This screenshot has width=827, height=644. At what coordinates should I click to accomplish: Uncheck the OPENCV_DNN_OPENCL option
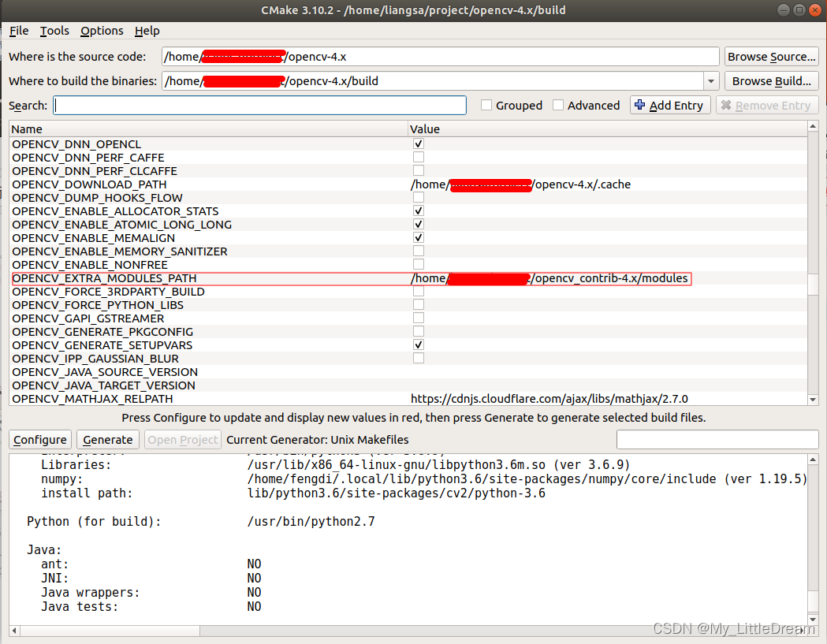click(x=419, y=144)
